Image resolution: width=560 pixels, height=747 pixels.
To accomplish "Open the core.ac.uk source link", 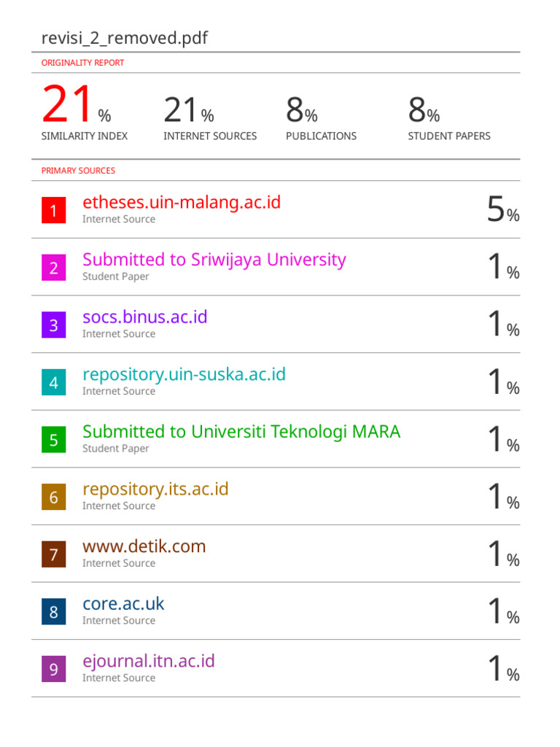I will coord(123,604).
